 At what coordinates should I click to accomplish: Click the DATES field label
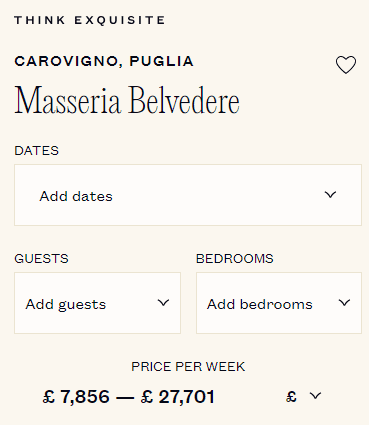[37, 151]
